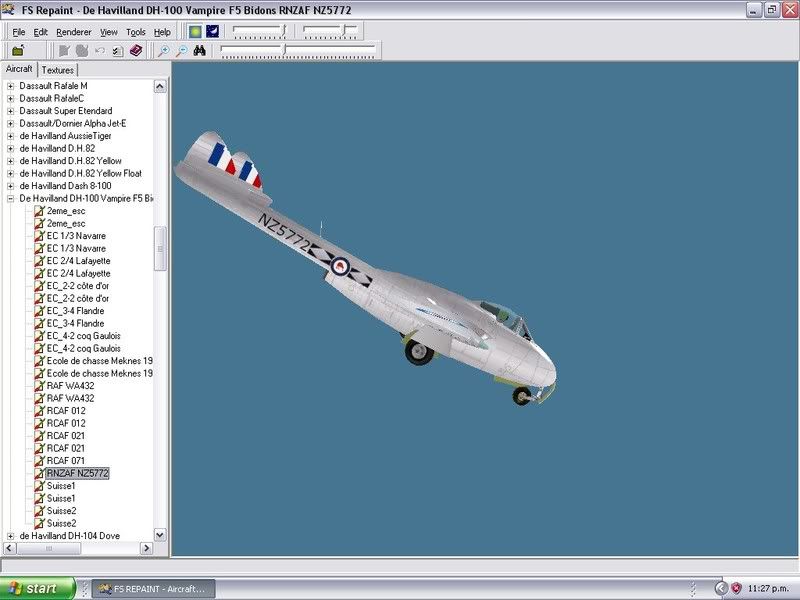
Task: Click the green open folder toolbar icon
Action: click(18, 50)
